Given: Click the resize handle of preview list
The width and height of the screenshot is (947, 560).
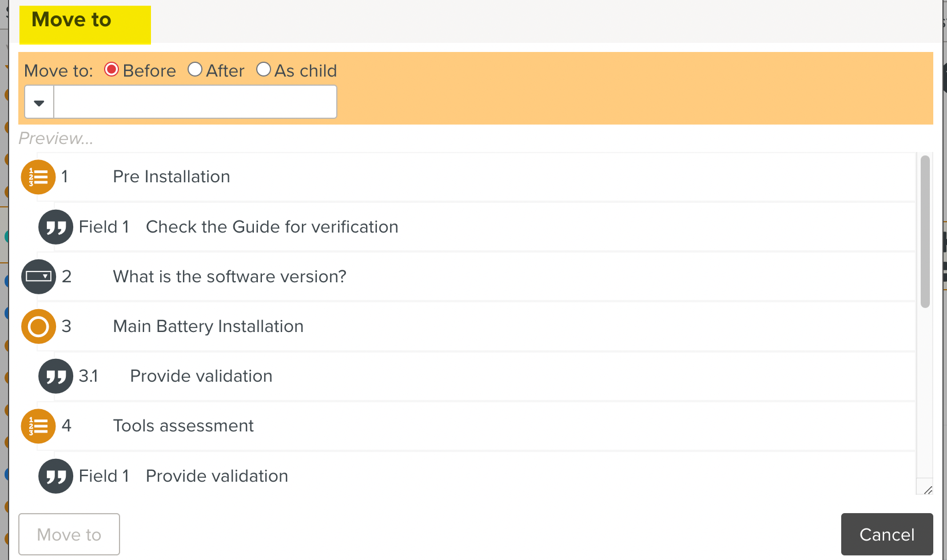Looking at the screenshot, I should coord(928,490).
